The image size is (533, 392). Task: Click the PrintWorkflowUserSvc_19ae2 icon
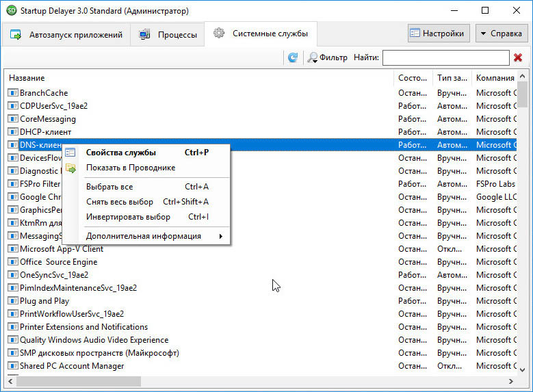click(12, 314)
